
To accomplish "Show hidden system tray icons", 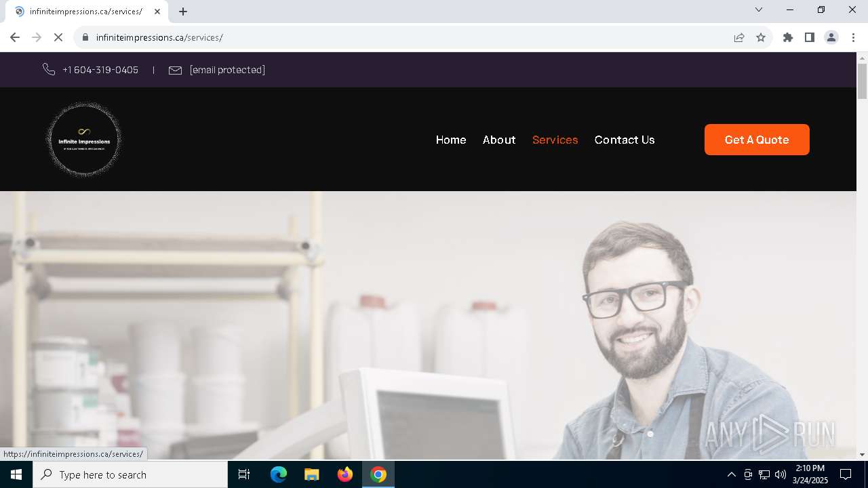I will pos(731,474).
